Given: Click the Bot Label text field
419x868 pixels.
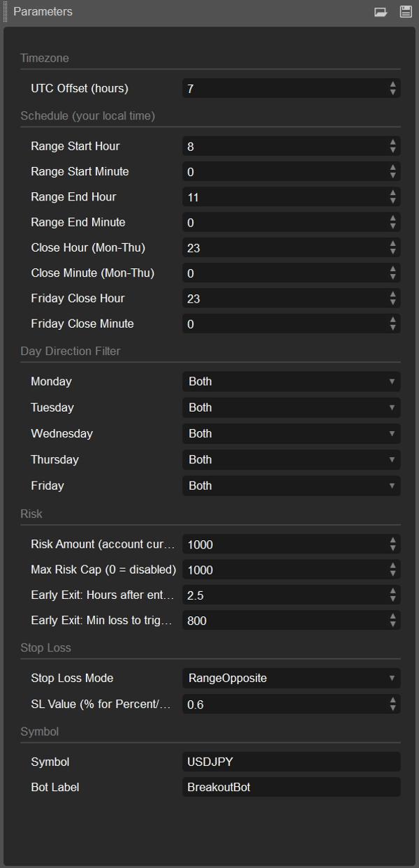Looking at the screenshot, I should 291,787.
